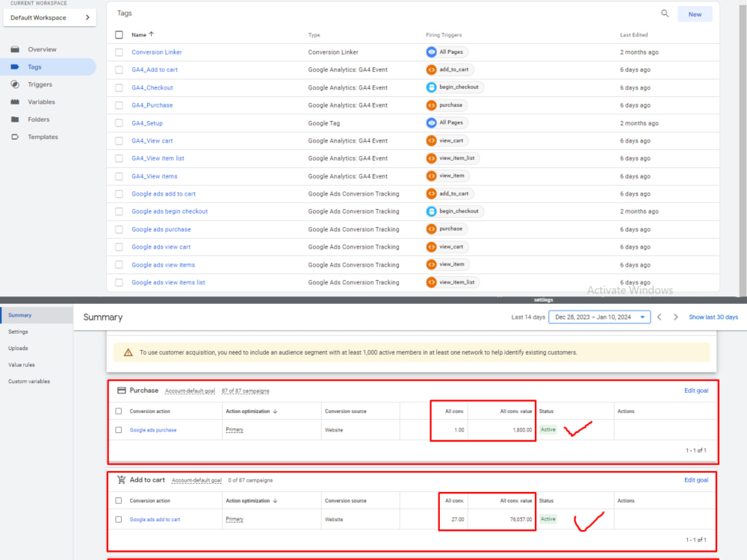Select Tags in the sidebar menu
The height and width of the screenshot is (560, 747).
coord(48,66)
